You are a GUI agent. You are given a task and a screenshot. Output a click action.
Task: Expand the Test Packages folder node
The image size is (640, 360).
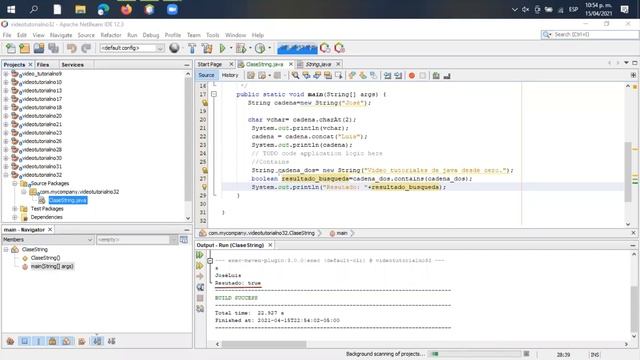pyautogui.click(x=15, y=209)
